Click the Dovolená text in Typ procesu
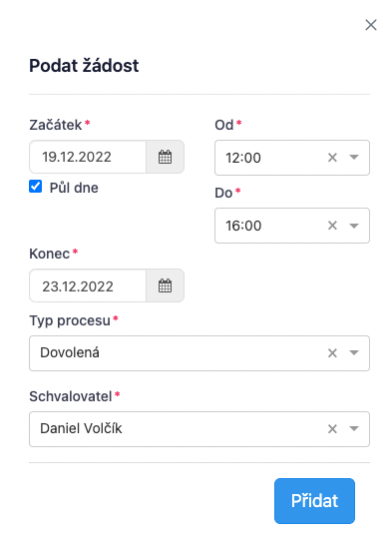The height and width of the screenshot is (537, 392). tap(70, 352)
